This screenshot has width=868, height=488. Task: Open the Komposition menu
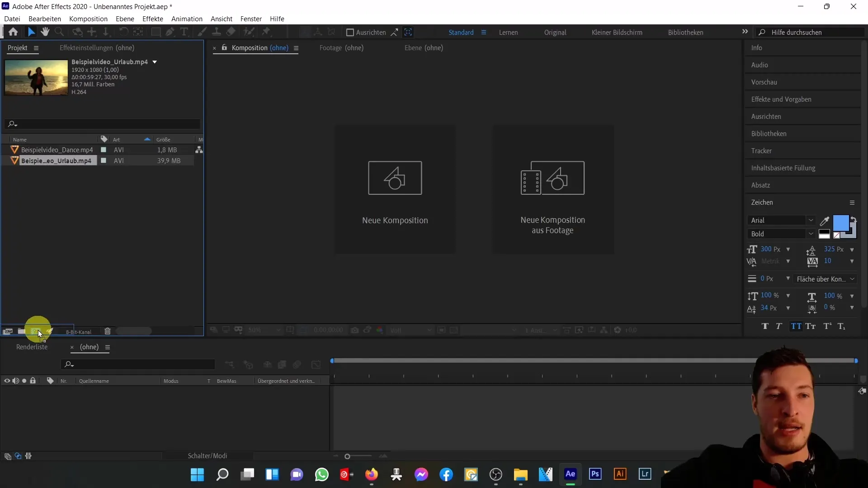point(88,19)
